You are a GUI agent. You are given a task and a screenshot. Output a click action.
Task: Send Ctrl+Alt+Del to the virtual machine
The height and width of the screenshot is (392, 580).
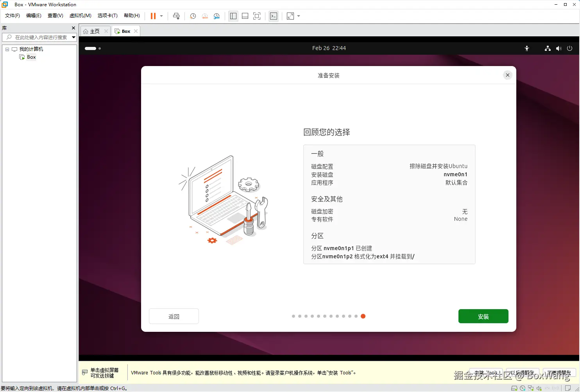[x=176, y=16]
